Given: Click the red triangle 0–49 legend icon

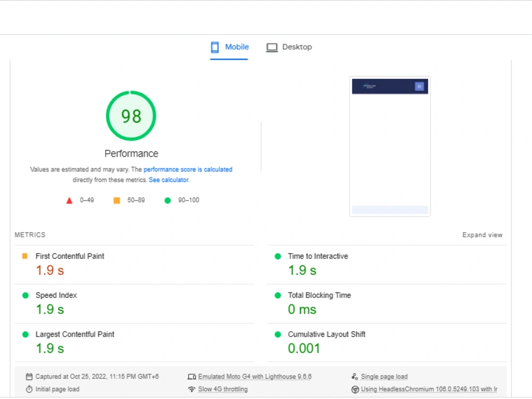Looking at the screenshot, I should point(69,201).
